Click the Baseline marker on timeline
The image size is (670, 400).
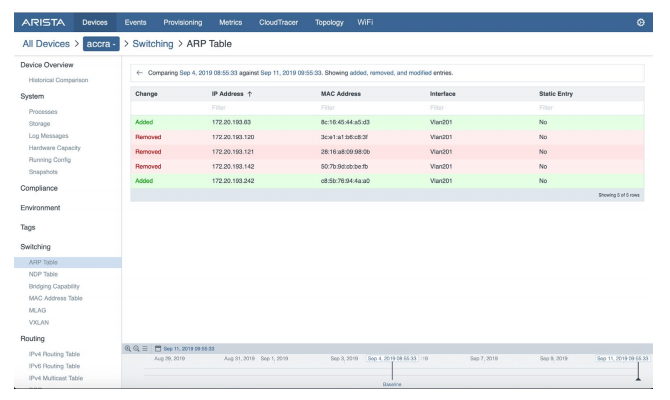click(x=392, y=384)
